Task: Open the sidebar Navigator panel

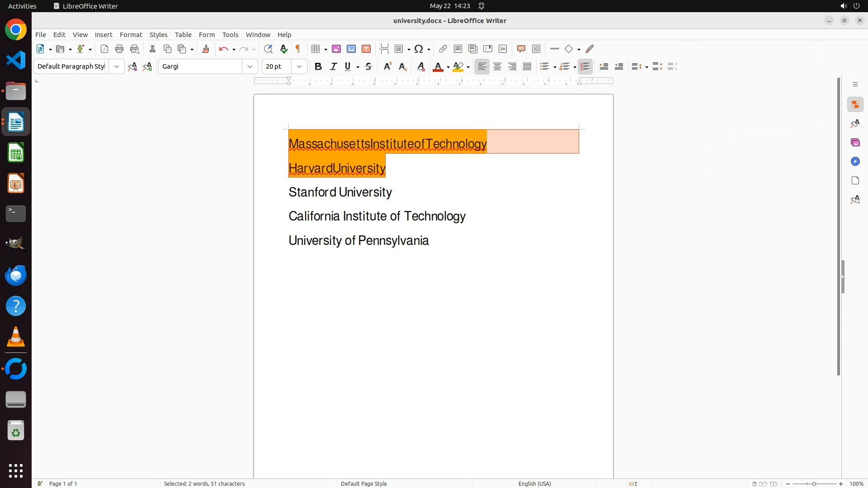Action: pyautogui.click(x=855, y=162)
